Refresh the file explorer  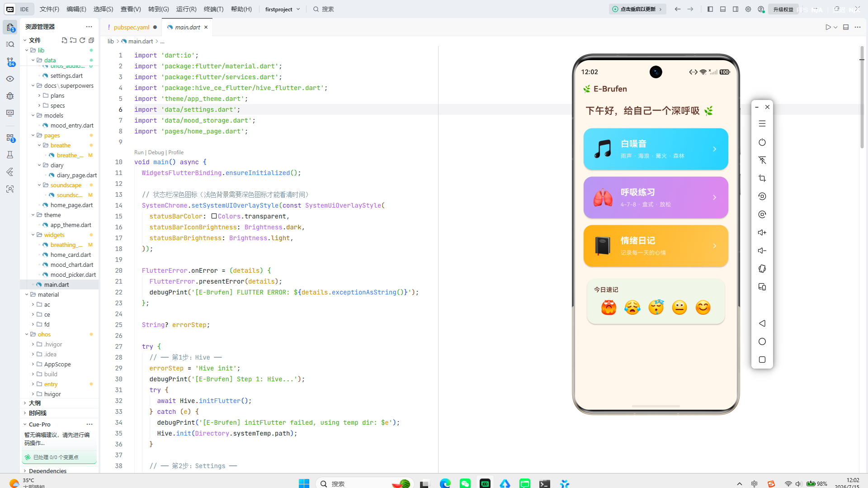tap(82, 40)
